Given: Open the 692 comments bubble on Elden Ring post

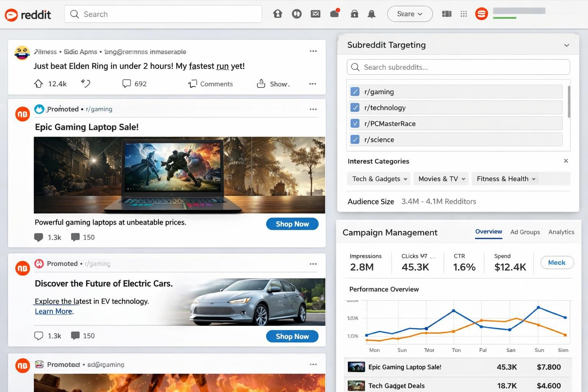Looking at the screenshot, I should 126,83.
